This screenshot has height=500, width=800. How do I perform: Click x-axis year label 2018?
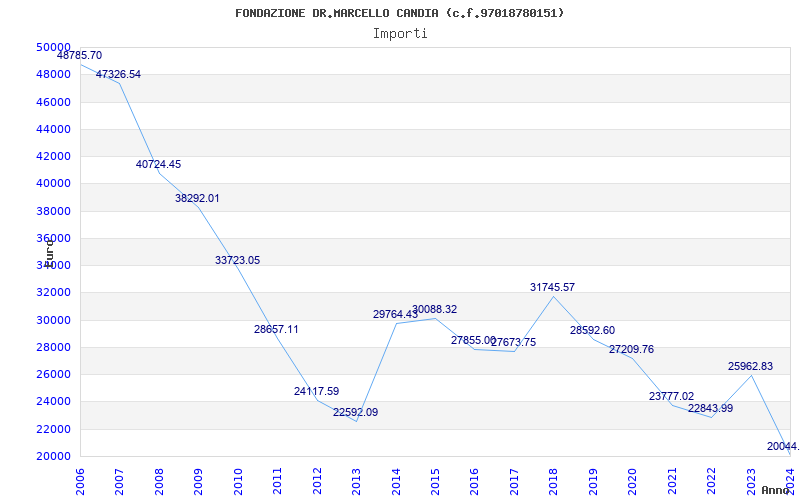pyautogui.click(x=554, y=481)
